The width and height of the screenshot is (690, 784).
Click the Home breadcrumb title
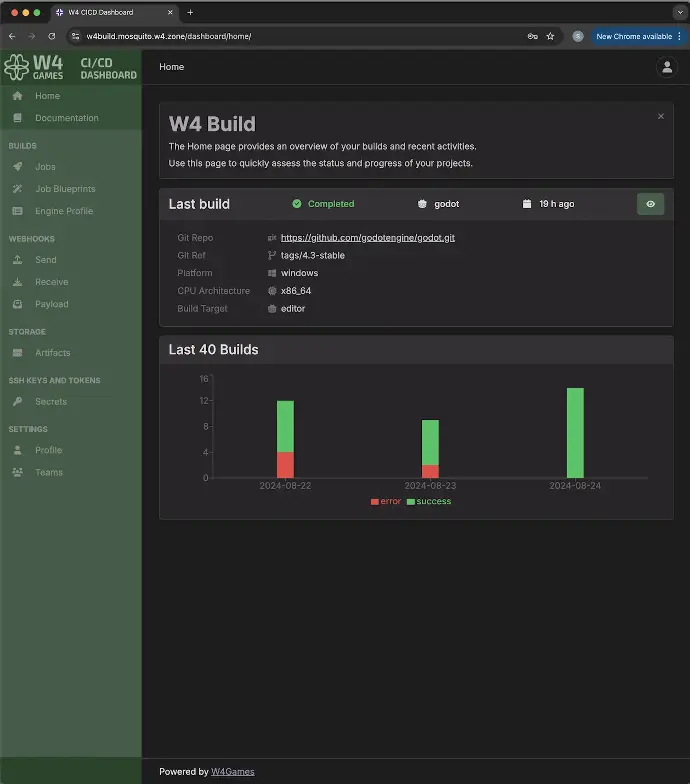tap(172, 66)
